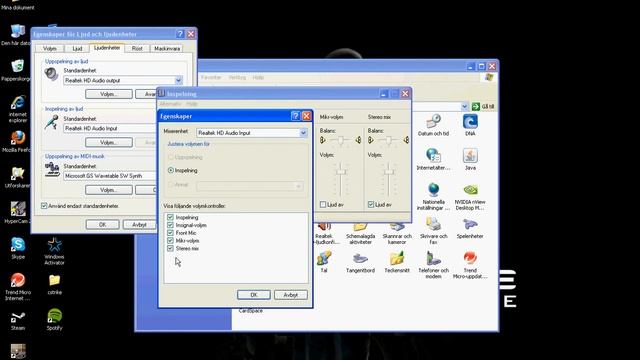Toggle the Mikr-volym checkbox in list

click(170, 240)
